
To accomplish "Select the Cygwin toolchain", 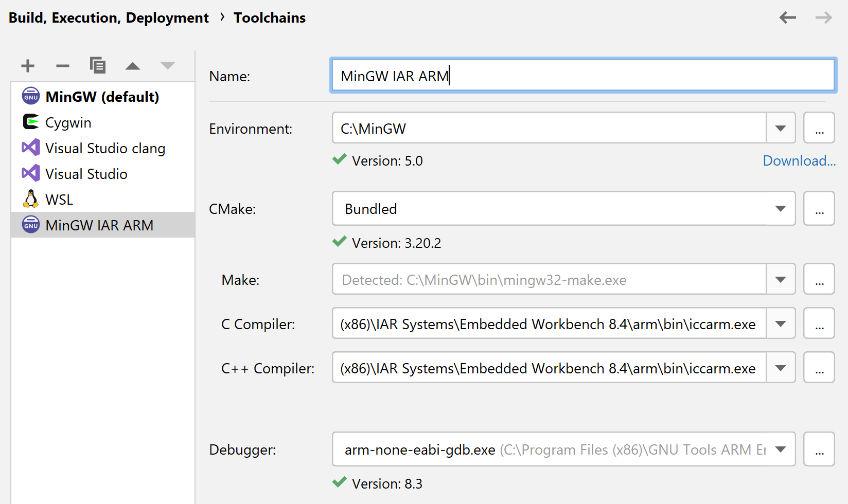I will point(68,122).
